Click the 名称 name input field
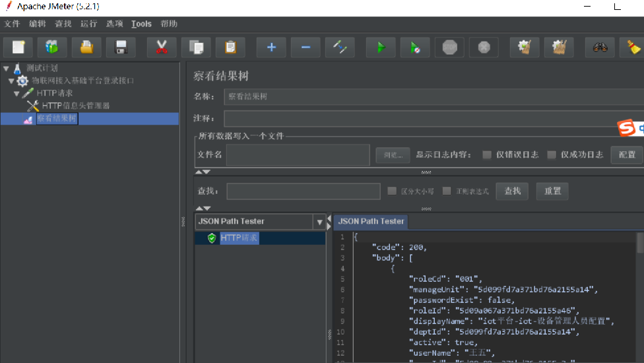The height and width of the screenshot is (363, 644). 434,97
